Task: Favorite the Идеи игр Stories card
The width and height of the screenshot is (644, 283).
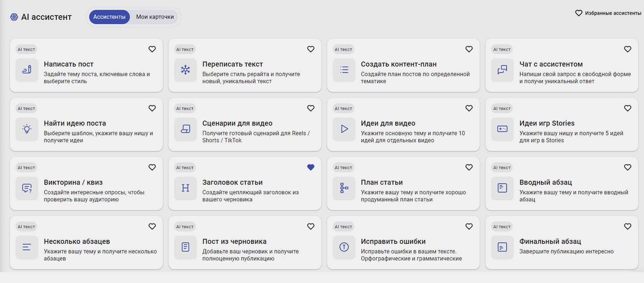Action: 628,108
